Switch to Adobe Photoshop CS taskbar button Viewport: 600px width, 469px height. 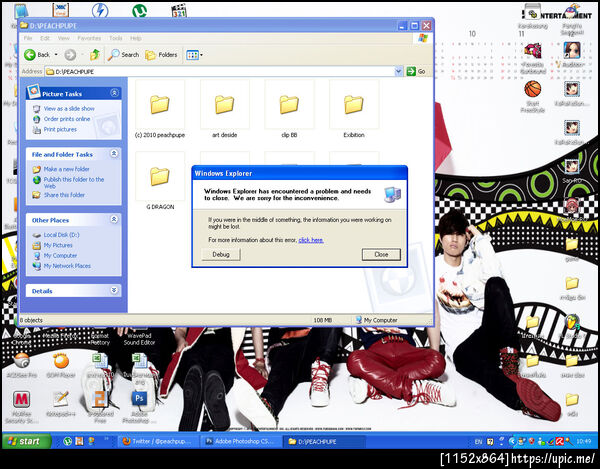[x=240, y=441]
